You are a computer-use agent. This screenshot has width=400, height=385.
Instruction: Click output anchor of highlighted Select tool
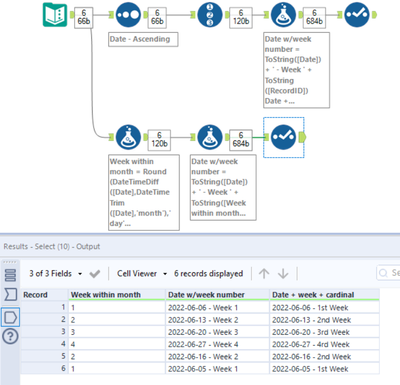(303, 137)
